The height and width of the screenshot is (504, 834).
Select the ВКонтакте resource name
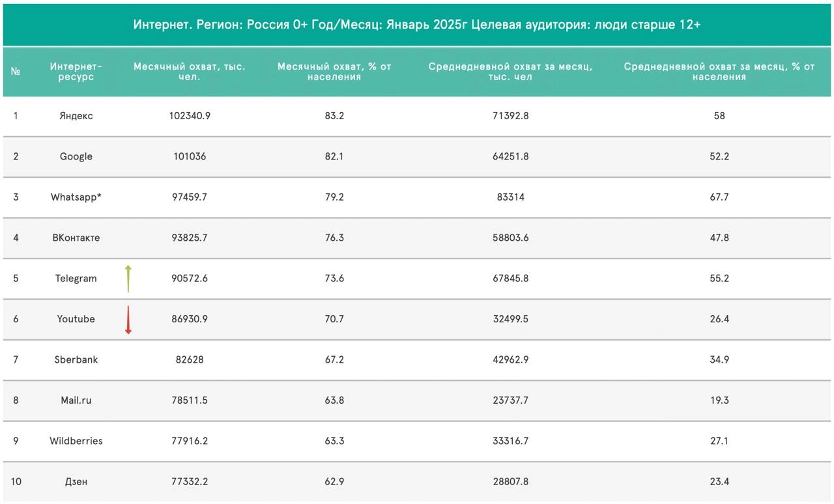click(76, 238)
